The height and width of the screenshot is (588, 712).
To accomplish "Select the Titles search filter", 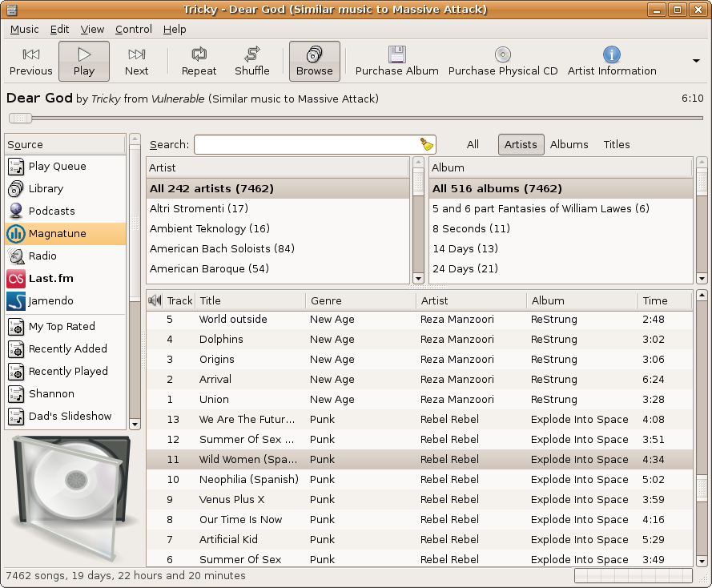I will 616,144.
